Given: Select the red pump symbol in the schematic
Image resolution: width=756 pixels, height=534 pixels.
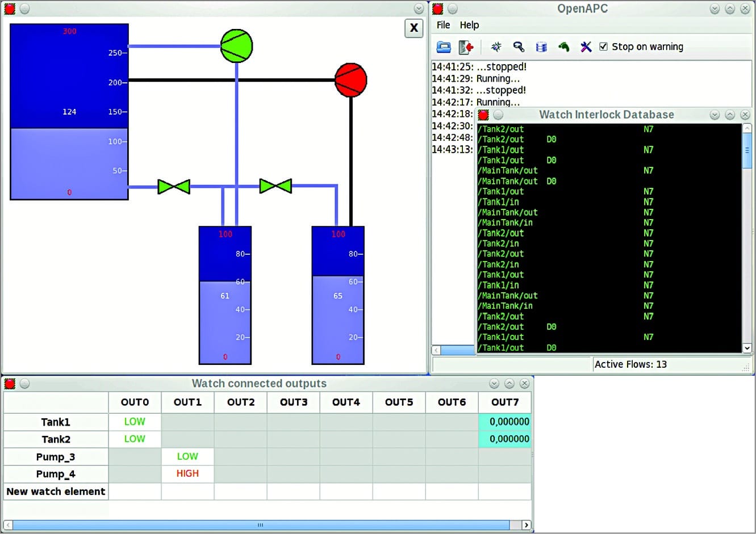Looking at the screenshot, I should [x=350, y=80].
